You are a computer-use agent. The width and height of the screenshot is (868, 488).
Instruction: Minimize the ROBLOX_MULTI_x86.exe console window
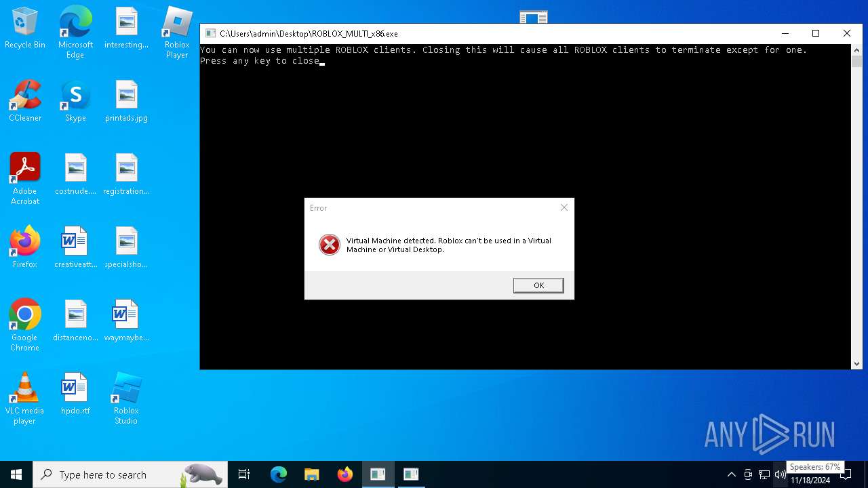point(785,33)
